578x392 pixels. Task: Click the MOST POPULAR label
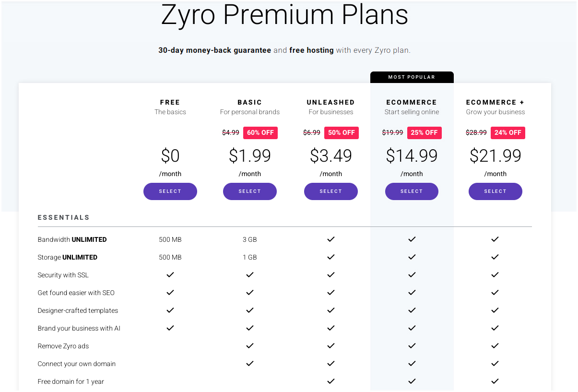coord(412,77)
